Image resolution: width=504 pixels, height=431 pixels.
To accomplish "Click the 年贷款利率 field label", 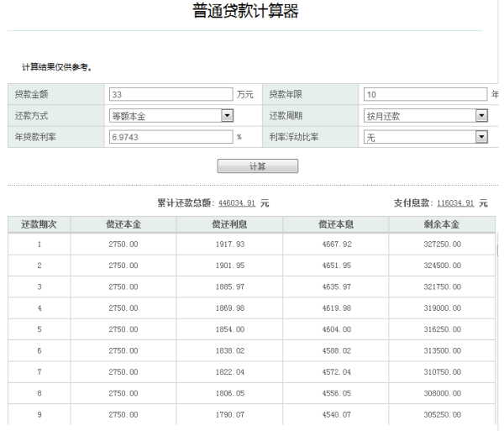I will click(35, 137).
